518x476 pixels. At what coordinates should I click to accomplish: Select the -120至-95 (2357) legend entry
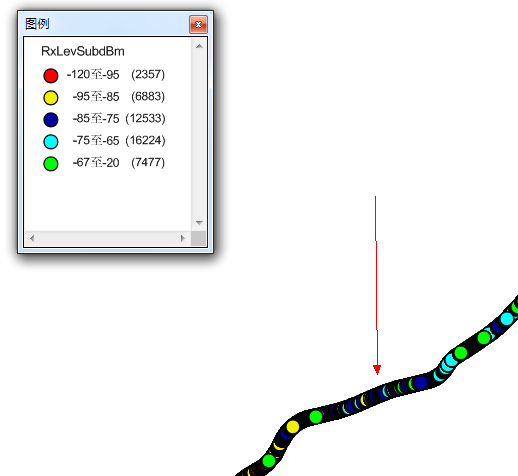click(116, 74)
